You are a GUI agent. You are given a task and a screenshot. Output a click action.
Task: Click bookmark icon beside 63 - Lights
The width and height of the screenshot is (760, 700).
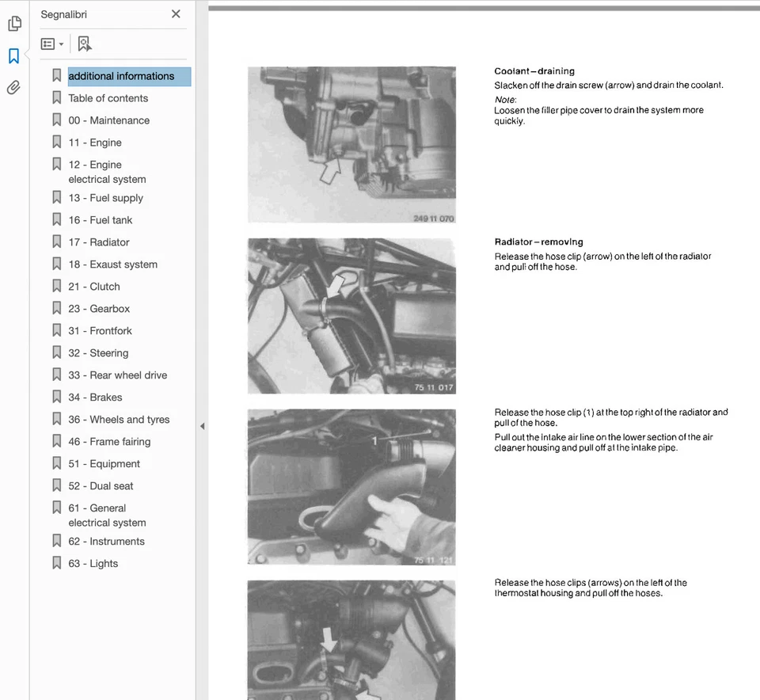56,563
